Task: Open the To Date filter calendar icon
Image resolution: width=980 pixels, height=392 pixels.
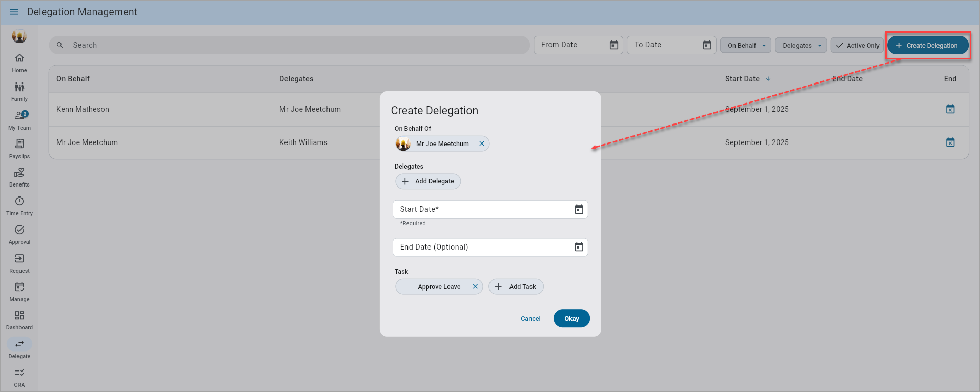Action: (707, 45)
